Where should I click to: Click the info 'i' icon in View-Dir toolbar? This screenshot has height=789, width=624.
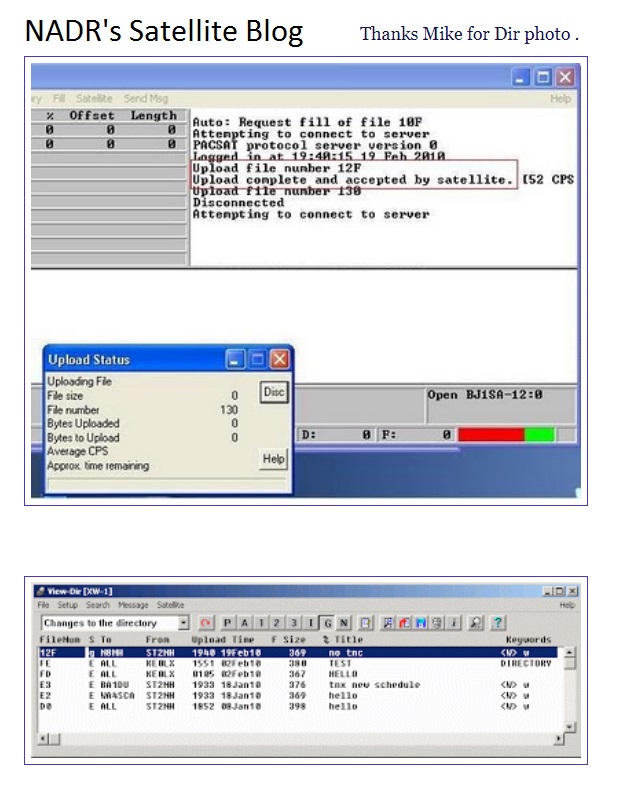point(454,623)
